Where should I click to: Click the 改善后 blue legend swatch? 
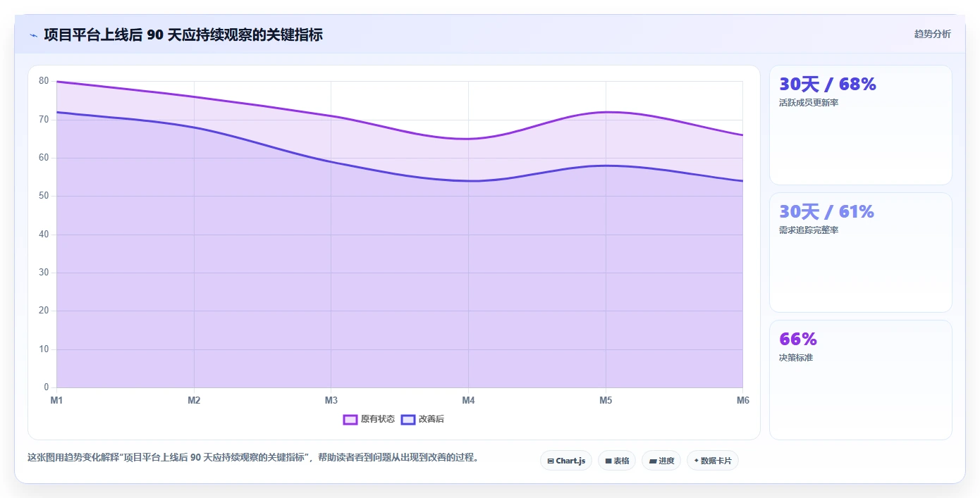tap(408, 419)
